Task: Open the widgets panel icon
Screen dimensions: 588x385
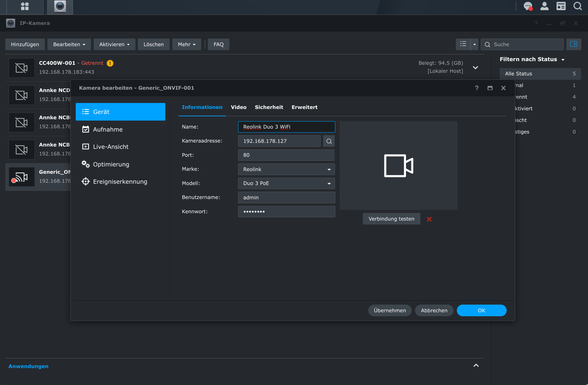Action: pos(561,6)
